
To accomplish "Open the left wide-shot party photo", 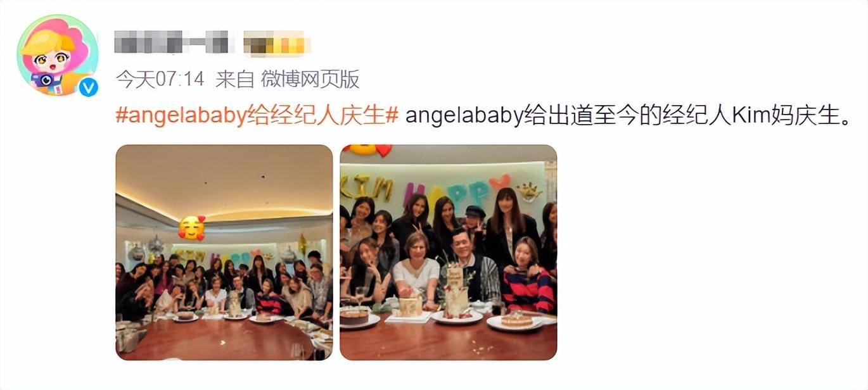I will (224, 253).
